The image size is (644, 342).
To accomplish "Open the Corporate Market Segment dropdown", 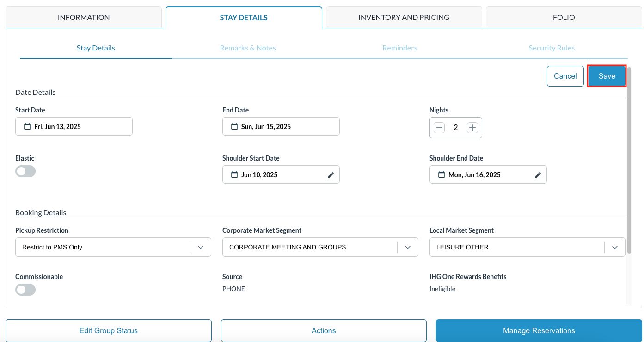I will coord(408,247).
